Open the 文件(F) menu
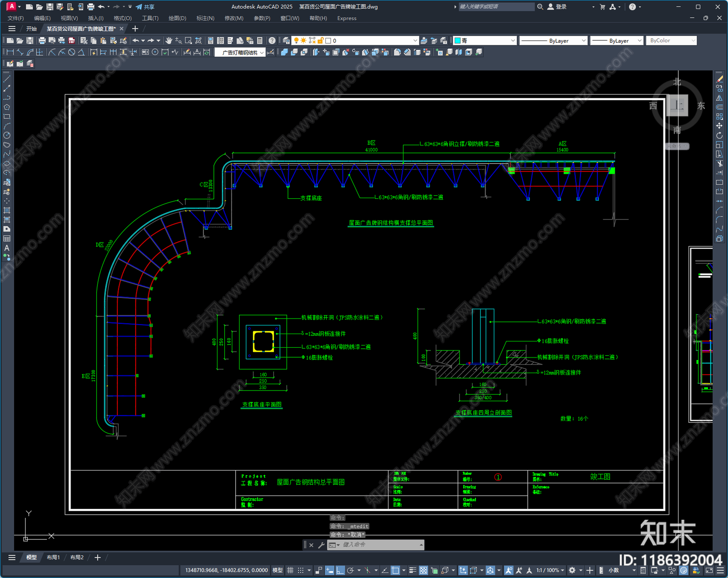728x578 pixels. pyautogui.click(x=15, y=18)
